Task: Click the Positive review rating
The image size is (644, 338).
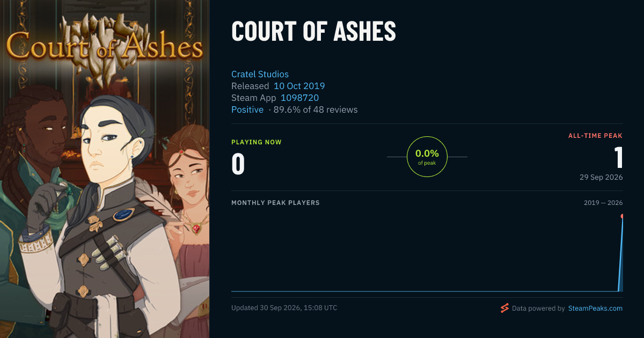Action: 247,109
